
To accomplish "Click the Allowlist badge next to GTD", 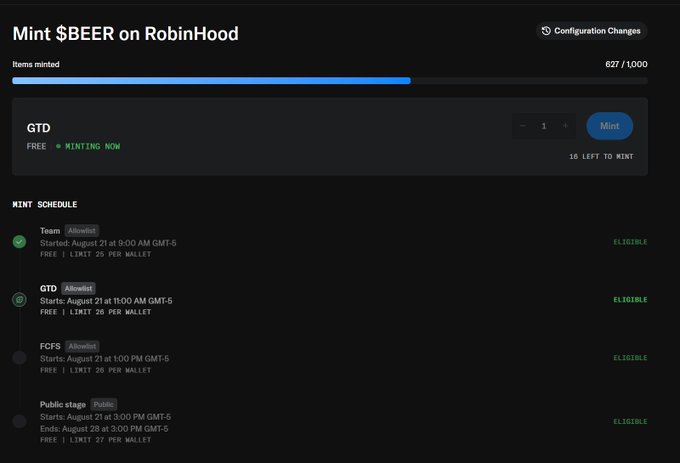I will click(78, 288).
